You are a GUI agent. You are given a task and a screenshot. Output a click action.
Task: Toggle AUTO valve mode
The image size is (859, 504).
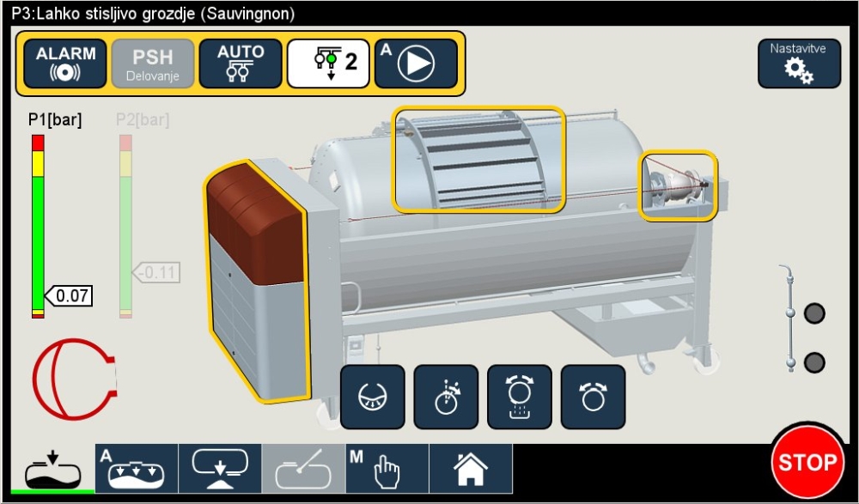click(x=241, y=64)
